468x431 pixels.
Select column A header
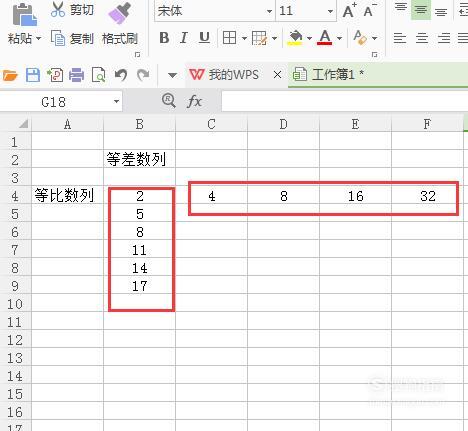[67, 124]
